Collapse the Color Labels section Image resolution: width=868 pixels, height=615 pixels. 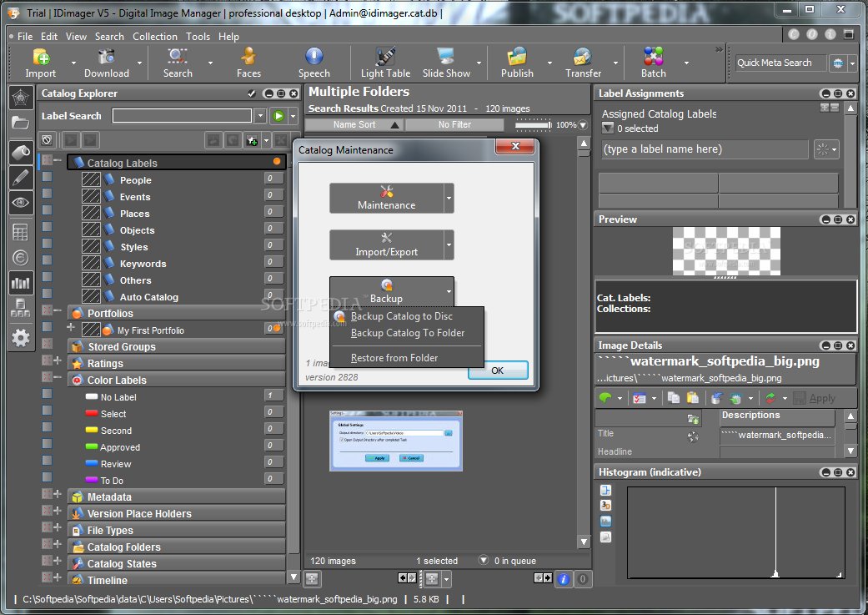pyautogui.click(x=58, y=377)
